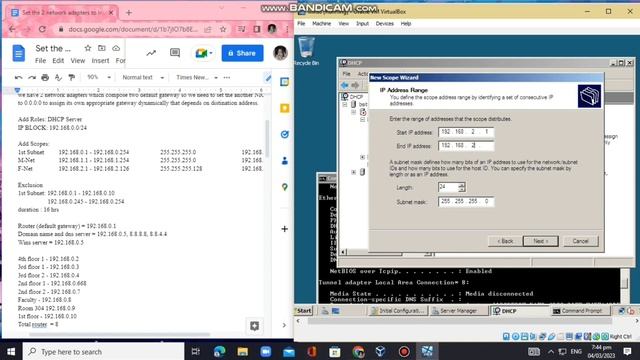This screenshot has height=360, width=640.
Task: Open Google Keep side panel icon
Action: click(x=284, y=108)
